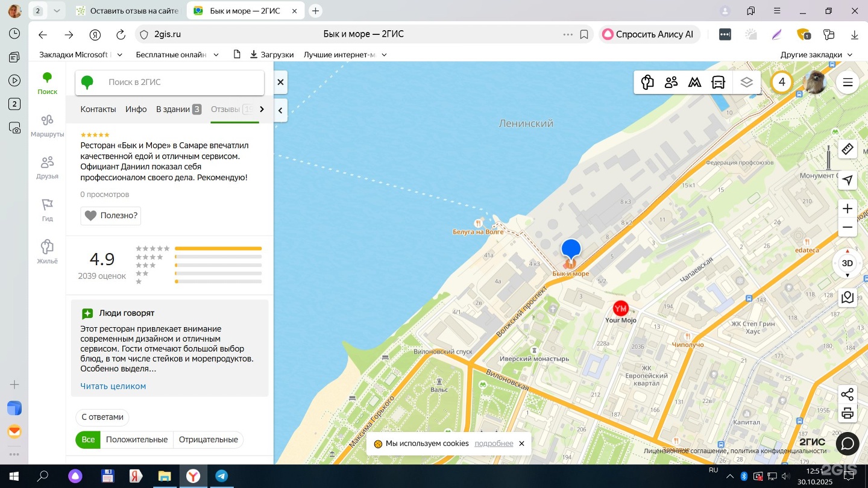The height and width of the screenshot is (488, 868).
Task: Enable the 'С ответами' reviews filter
Action: (x=102, y=417)
